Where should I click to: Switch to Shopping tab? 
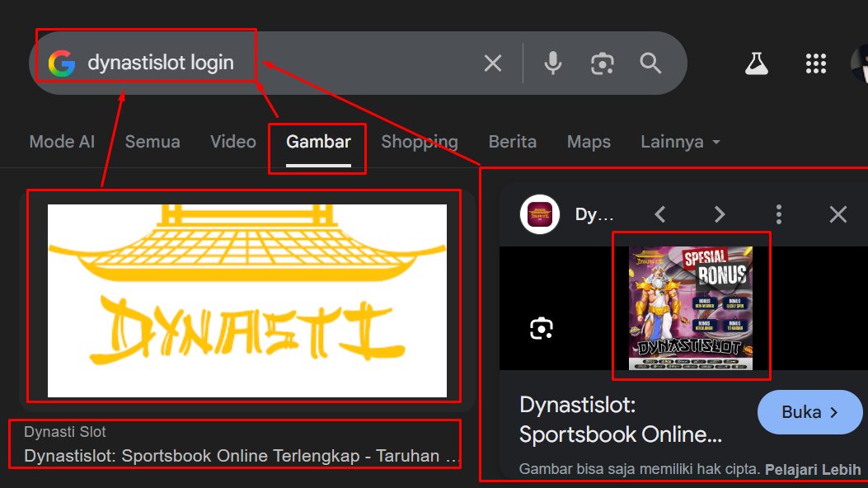(x=420, y=142)
